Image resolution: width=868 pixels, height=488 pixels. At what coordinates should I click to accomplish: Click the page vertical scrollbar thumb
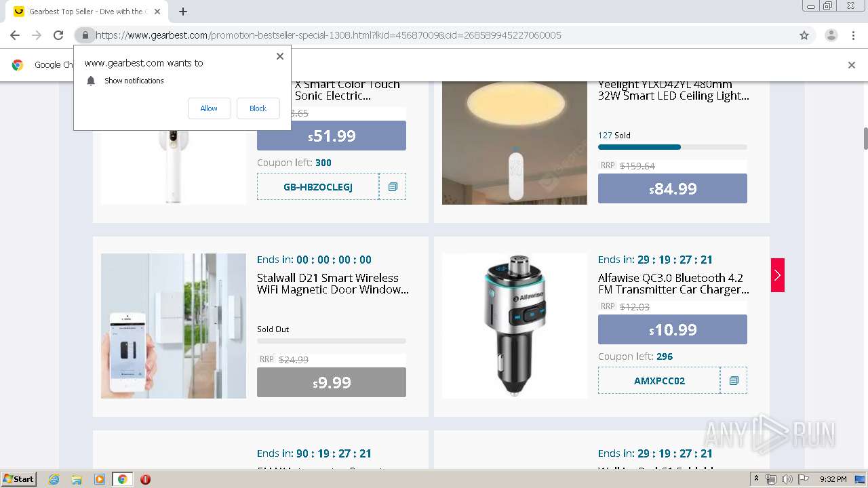(x=865, y=138)
